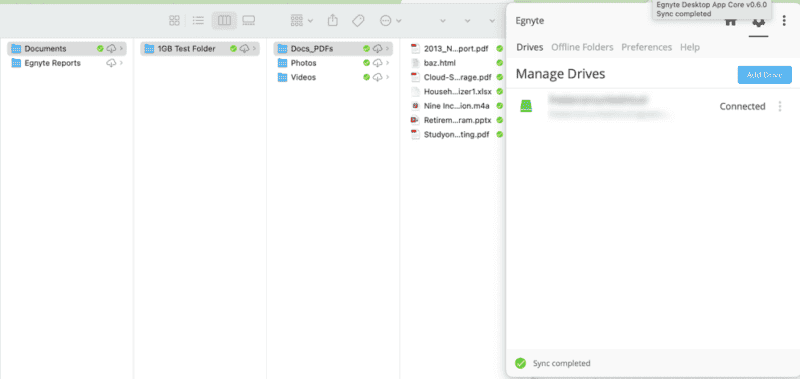The image size is (800, 379).
Task: Expand Videos folder via its chevron
Action: coord(388,78)
